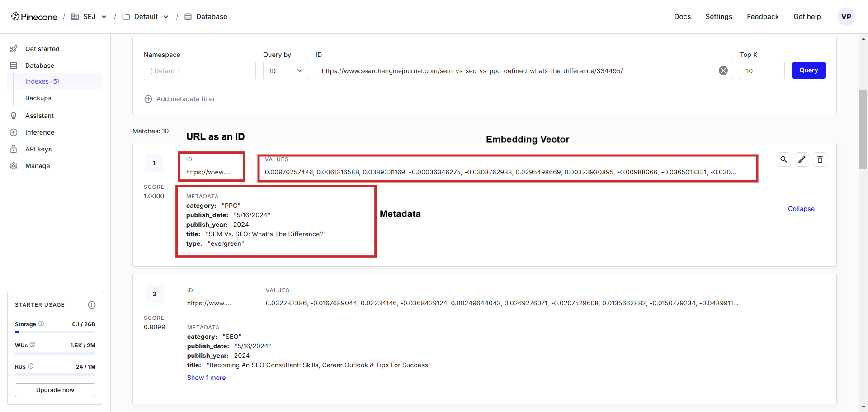Open the Default project dropdown

(166, 16)
